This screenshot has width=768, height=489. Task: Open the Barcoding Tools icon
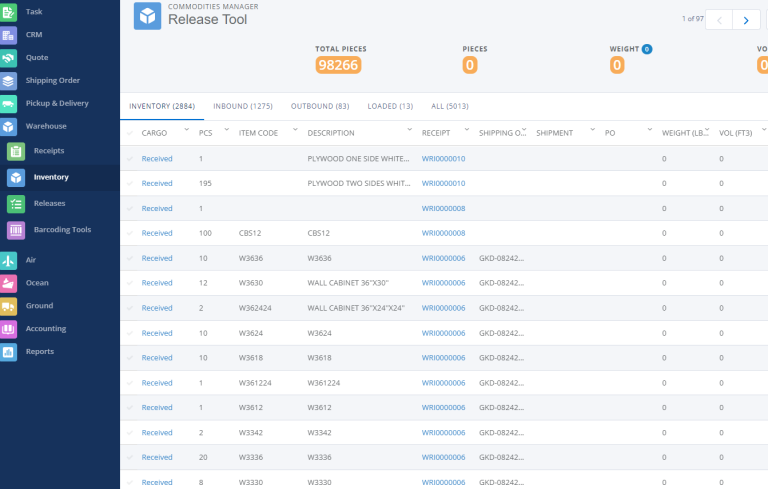pyautogui.click(x=16, y=230)
